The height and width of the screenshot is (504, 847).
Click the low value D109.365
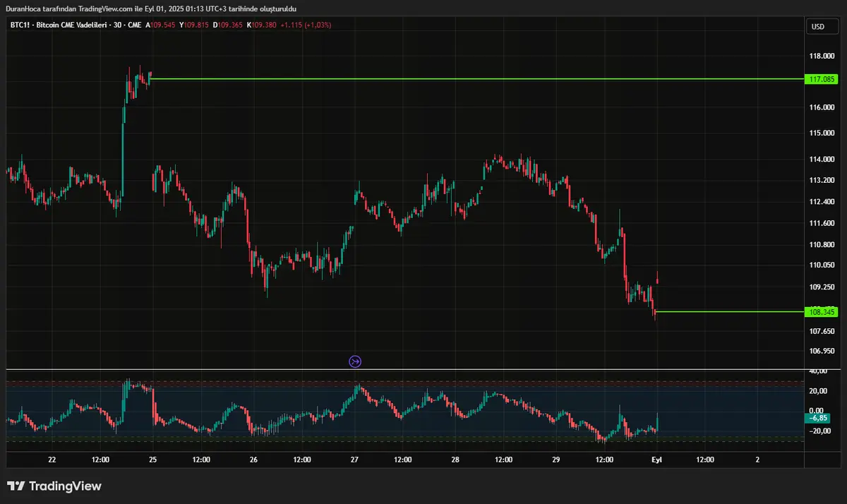click(x=229, y=25)
